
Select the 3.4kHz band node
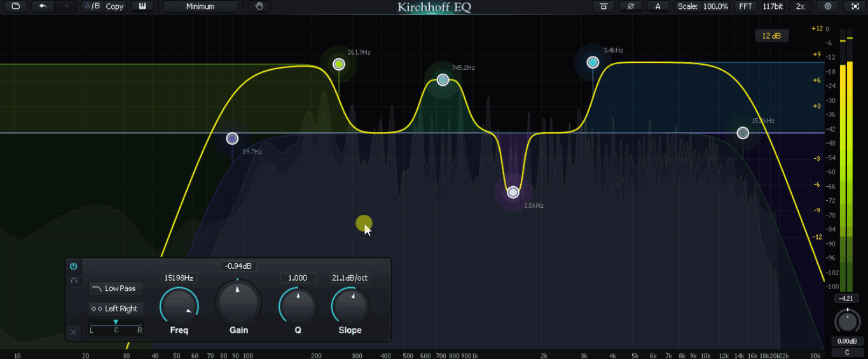pyautogui.click(x=593, y=62)
